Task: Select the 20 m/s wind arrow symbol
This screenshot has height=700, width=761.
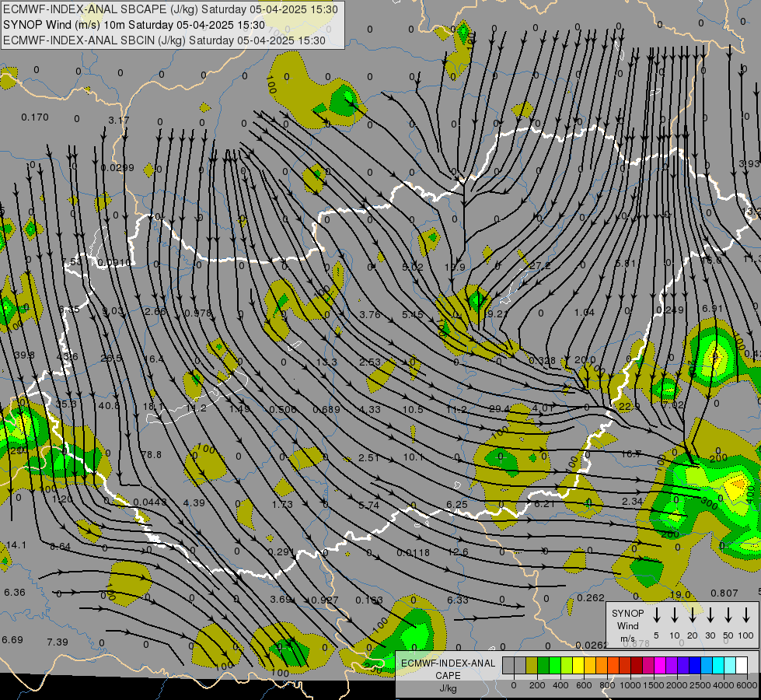Action: click(693, 615)
